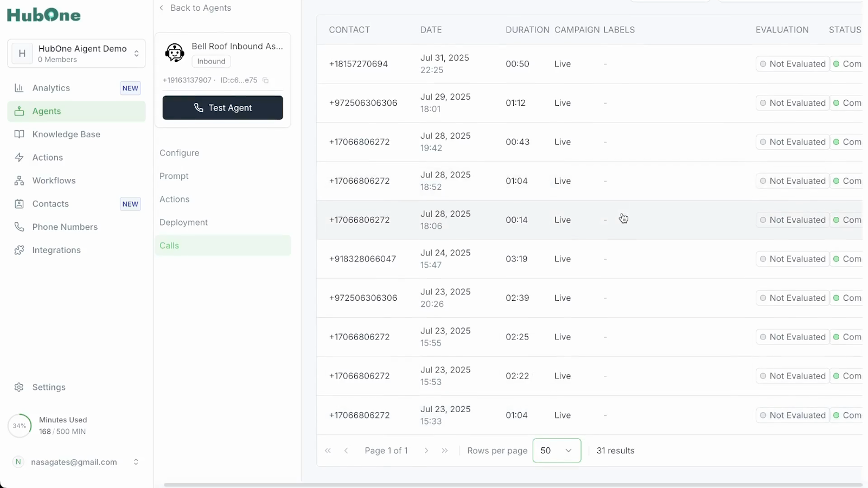Open the call row from +918328066047

[362, 259]
